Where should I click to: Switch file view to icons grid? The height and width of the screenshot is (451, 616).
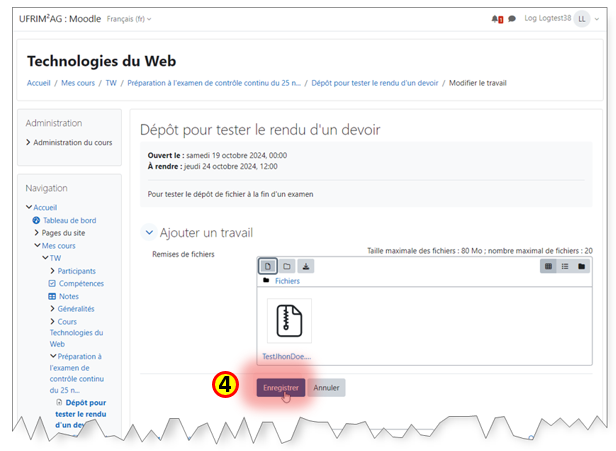pos(549,266)
